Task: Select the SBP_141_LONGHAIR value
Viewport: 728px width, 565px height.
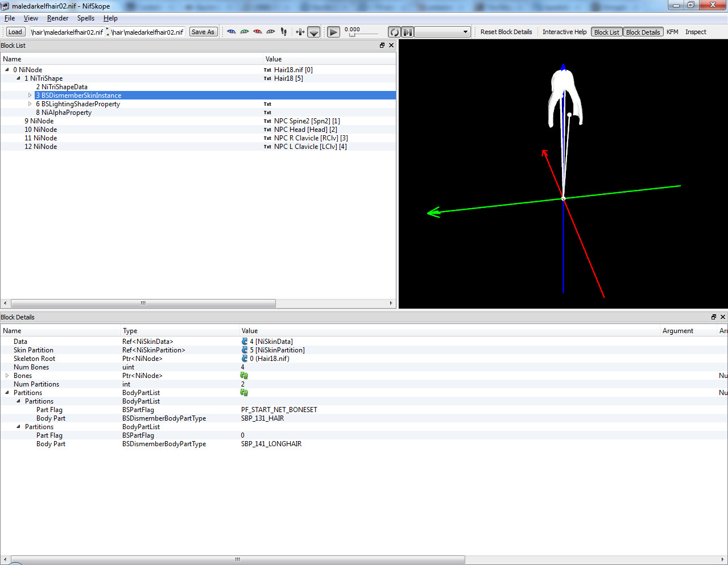Action: (271, 444)
